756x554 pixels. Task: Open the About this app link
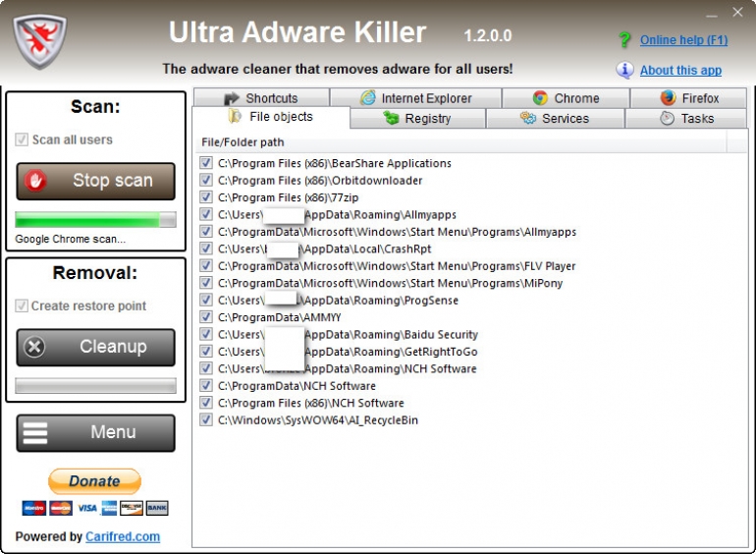(x=680, y=71)
